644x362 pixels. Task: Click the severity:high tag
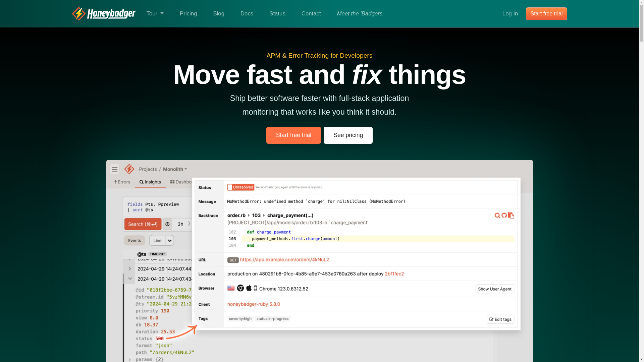coord(240,319)
